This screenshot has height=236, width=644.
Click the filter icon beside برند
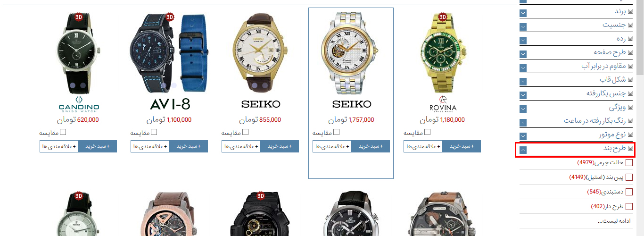tap(630, 11)
